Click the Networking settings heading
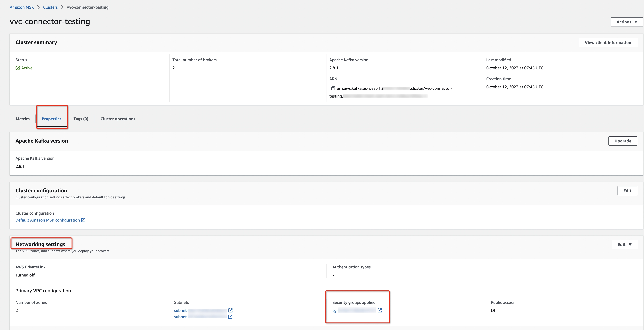This screenshot has width=644, height=330. tap(40, 244)
